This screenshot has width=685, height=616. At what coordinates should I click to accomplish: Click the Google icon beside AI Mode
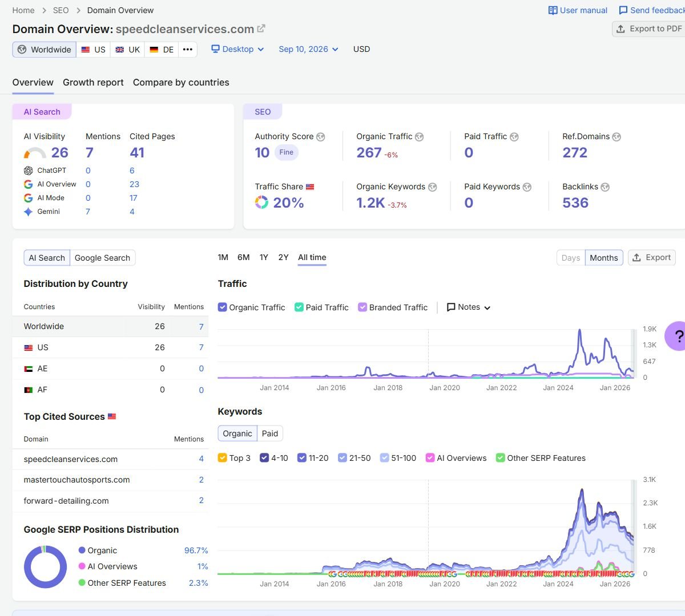pyautogui.click(x=28, y=198)
